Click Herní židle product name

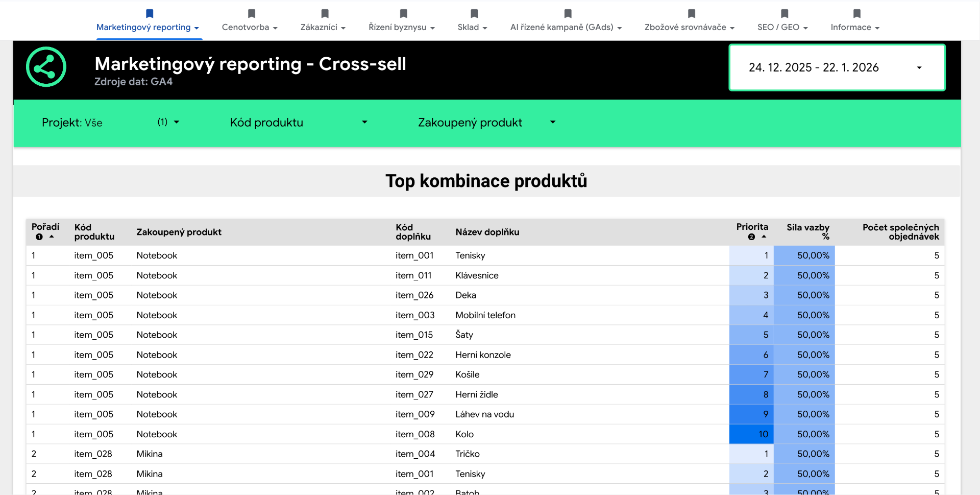click(x=476, y=394)
